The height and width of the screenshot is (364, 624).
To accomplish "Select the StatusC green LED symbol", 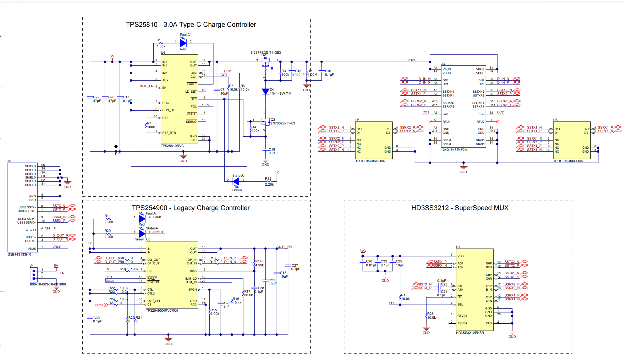I will pos(236,182).
